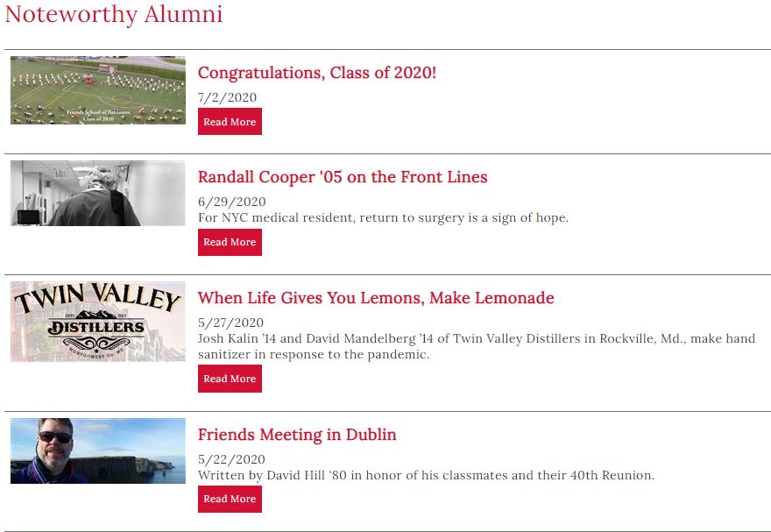This screenshot has width=771, height=532.
Task: Click the 5/27/2020 date text
Action: (230, 323)
